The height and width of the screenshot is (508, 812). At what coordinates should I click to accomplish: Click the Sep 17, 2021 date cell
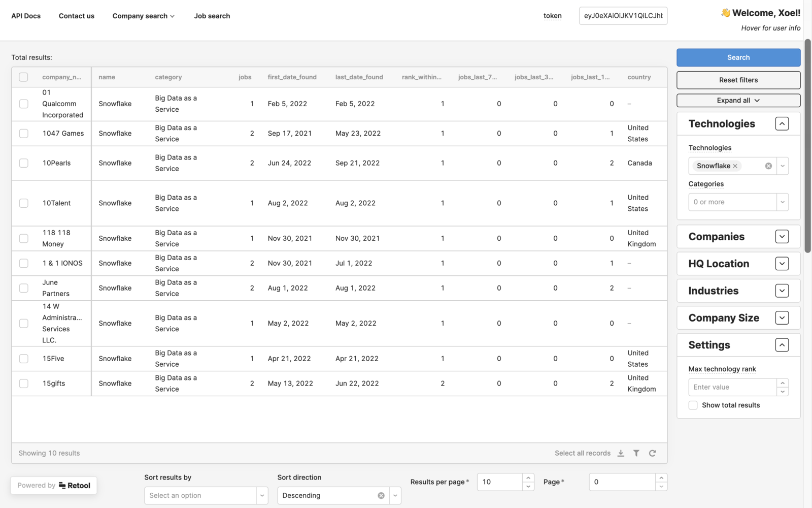point(290,134)
